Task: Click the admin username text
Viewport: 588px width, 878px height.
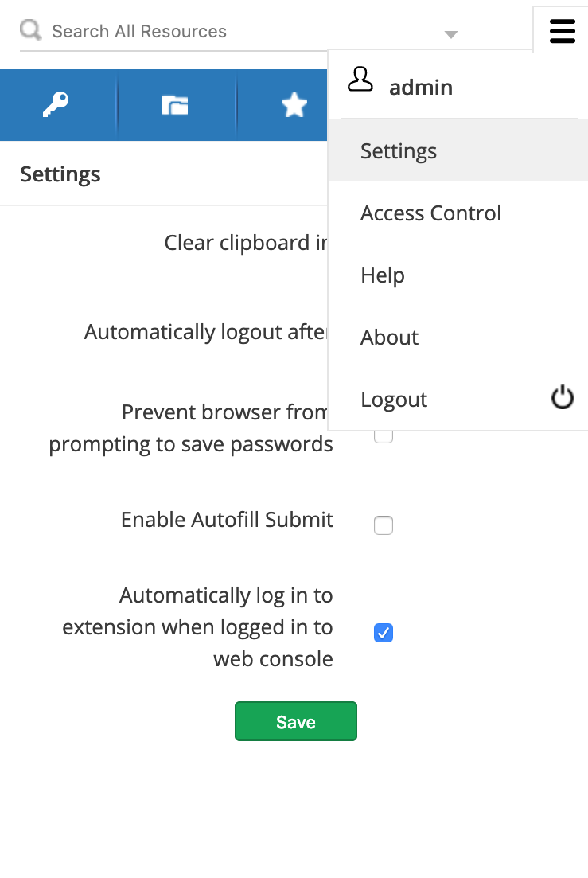Action: tap(421, 88)
